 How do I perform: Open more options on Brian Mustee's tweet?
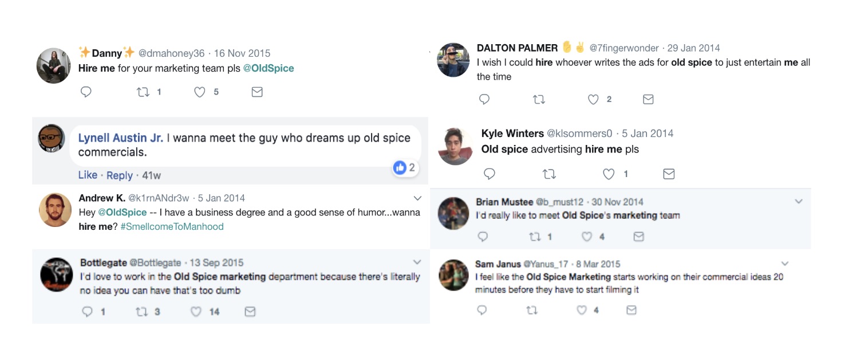tap(799, 202)
